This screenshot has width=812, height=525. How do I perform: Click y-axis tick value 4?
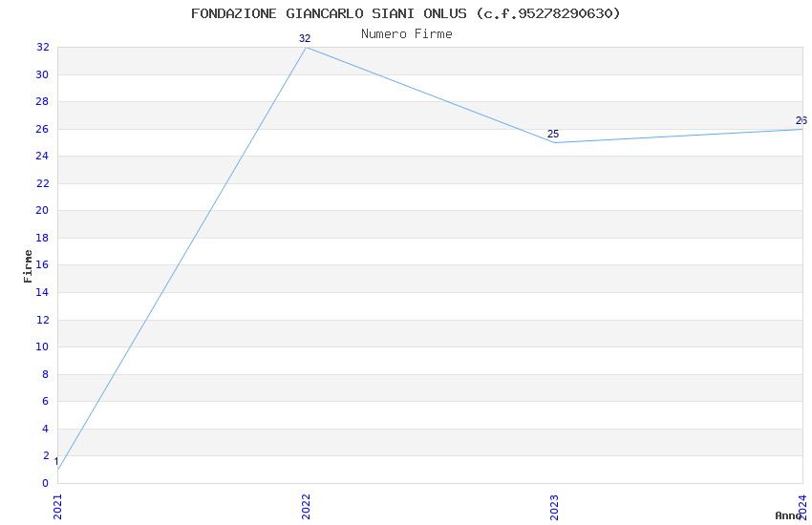(46, 429)
